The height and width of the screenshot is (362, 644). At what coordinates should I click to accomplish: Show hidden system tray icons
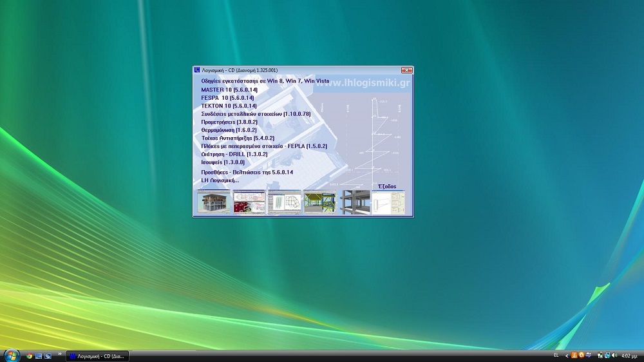pyautogui.click(x=567, y=356)
